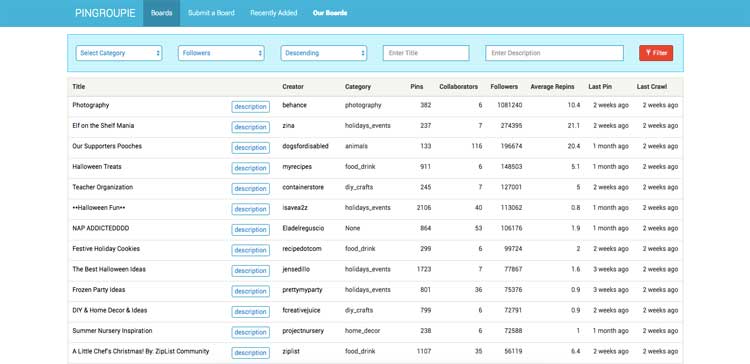Screen dimensions: 750x364
Task: Open the Submit a Board tab
Action: tap(211, 13)
